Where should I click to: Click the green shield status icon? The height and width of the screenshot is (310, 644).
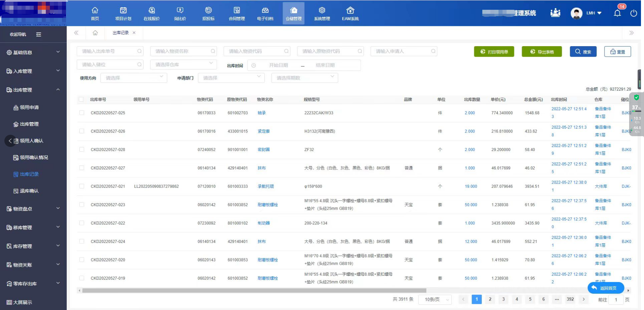[636, 97]
